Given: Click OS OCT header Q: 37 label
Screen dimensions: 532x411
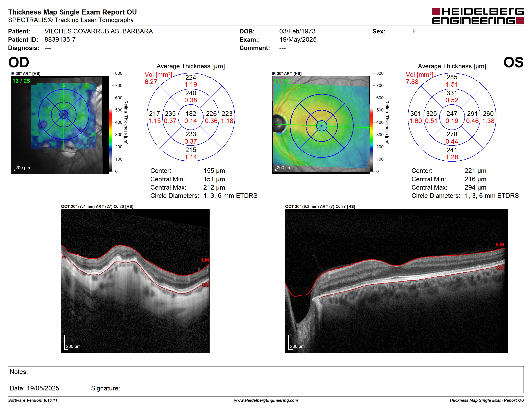Looking at the screenshot, I should (341, 207).
